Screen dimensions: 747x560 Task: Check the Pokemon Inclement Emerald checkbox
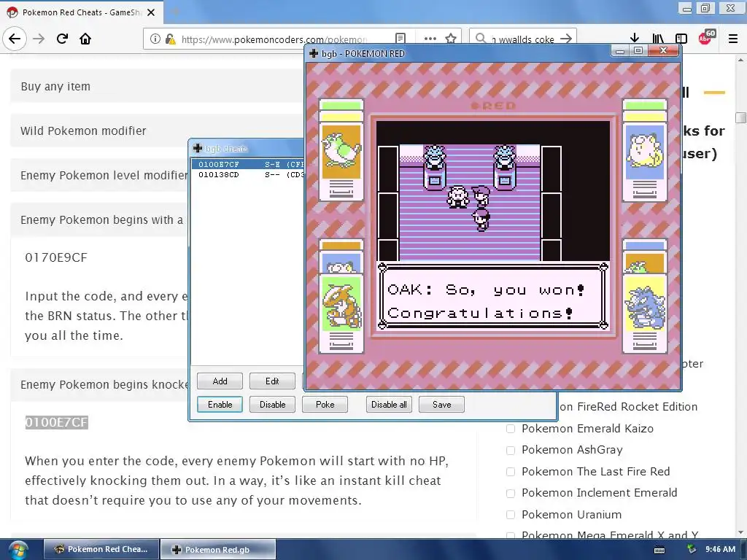pos(510,493)
